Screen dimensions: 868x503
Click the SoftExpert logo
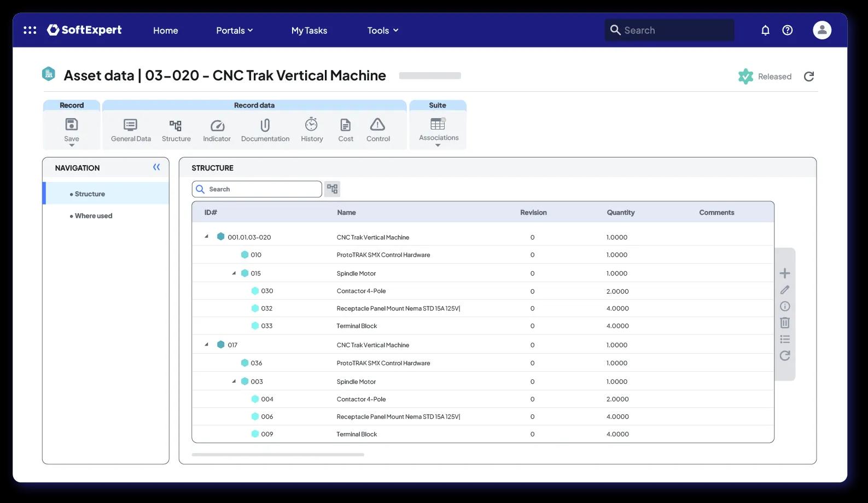tap(84, 30)
